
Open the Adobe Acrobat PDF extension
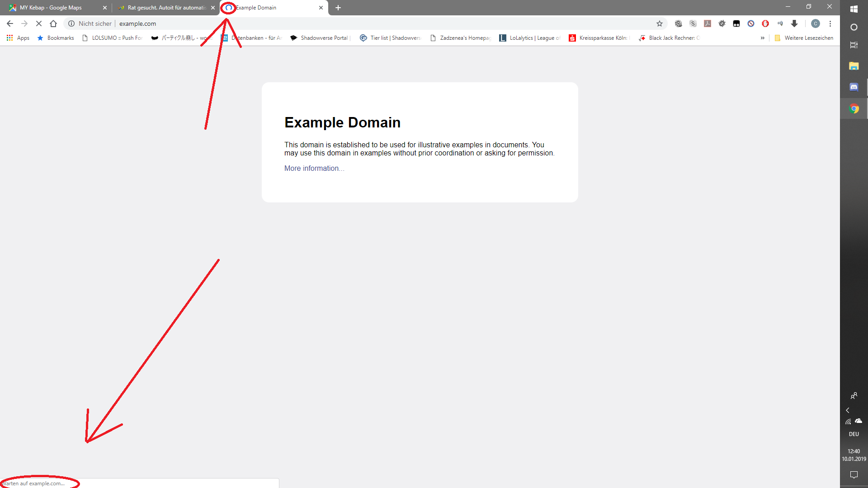708,23
